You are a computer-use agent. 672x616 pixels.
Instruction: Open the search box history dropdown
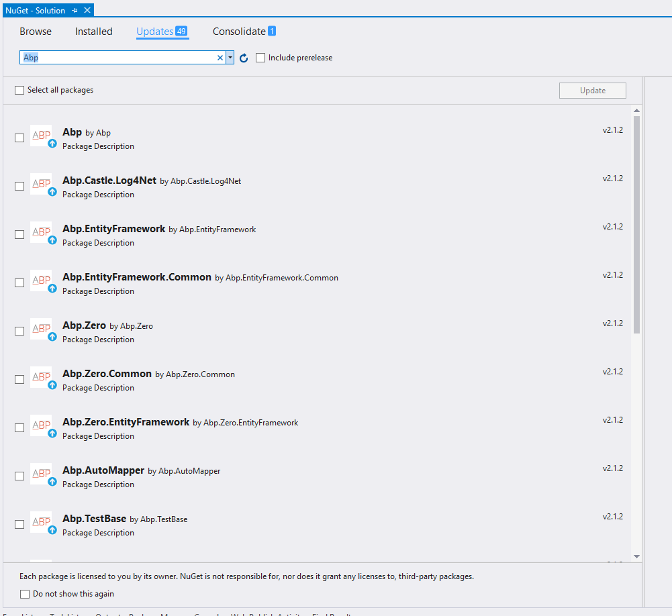point(230,58)
